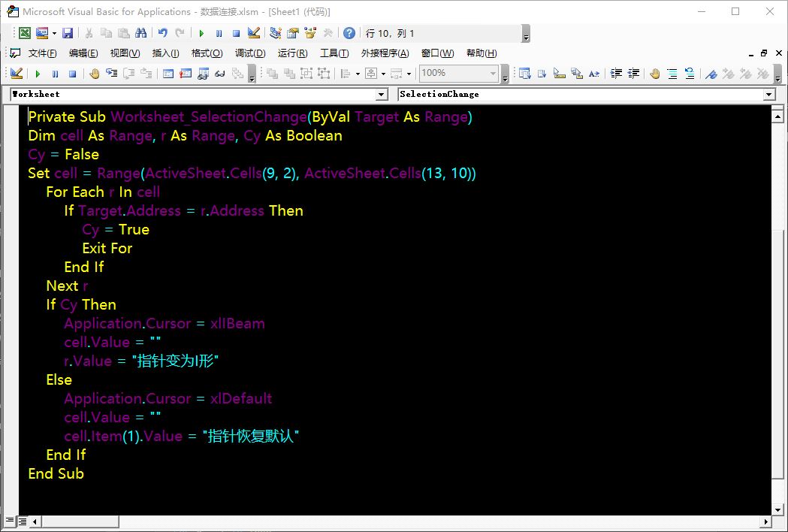Click the horizontal scrollbar right arrow

[x=766, y=521]
